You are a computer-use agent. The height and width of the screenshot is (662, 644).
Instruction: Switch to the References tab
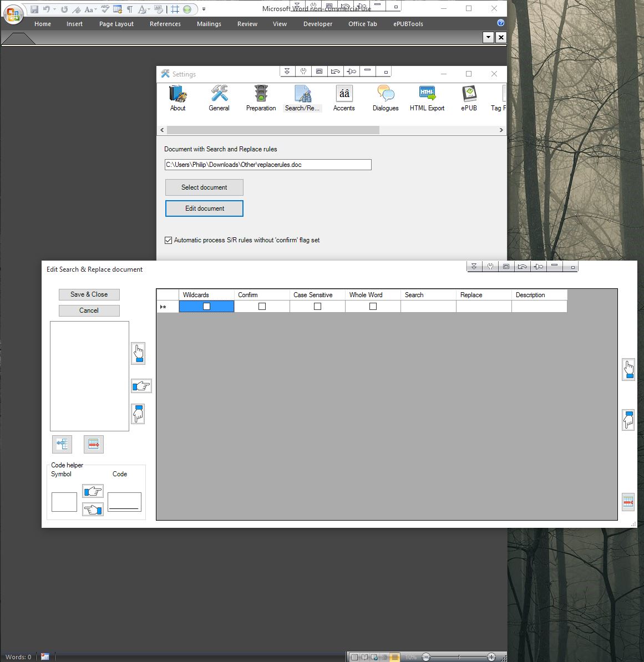(x=165, y=24)
